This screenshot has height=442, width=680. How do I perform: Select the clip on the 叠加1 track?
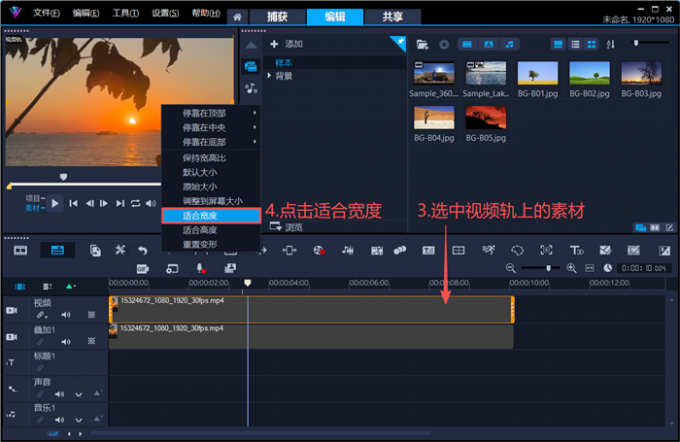click(x=311, y=337)
